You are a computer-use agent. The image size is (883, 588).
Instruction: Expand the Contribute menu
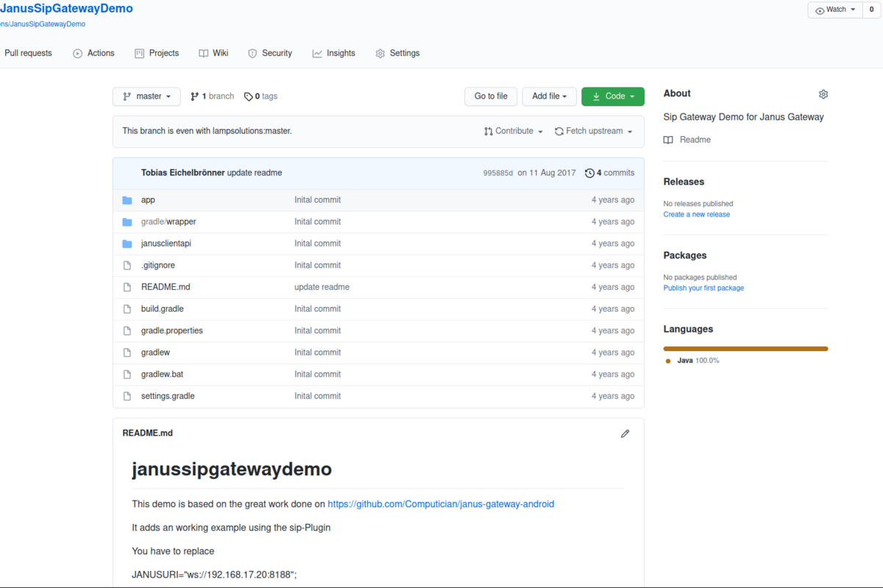tap(514, 131)
